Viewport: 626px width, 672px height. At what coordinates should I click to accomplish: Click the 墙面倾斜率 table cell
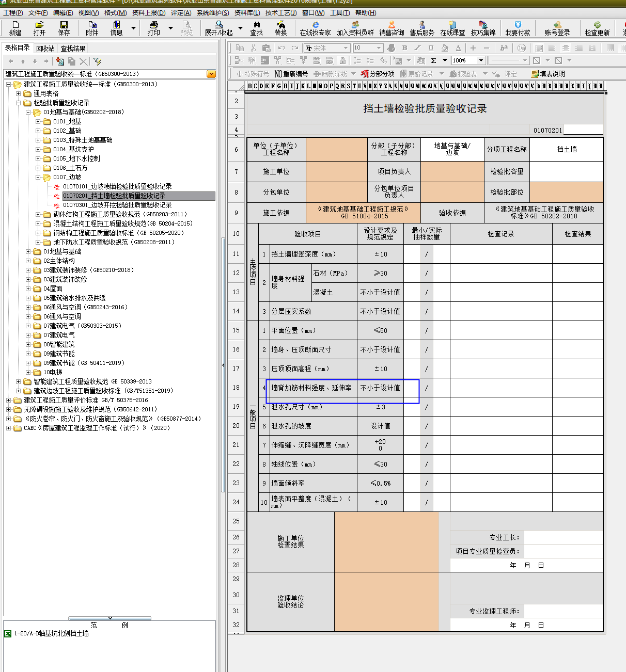coord(313,483)
